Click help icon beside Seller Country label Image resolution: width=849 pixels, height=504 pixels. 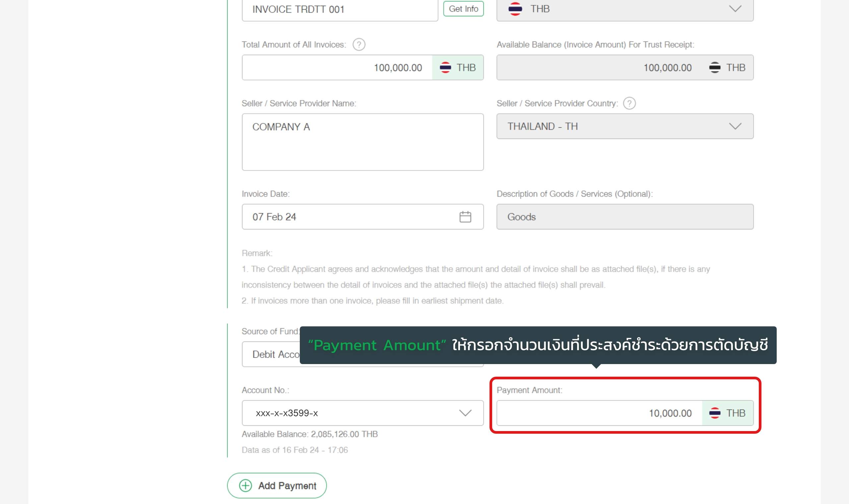coord(629,103)
